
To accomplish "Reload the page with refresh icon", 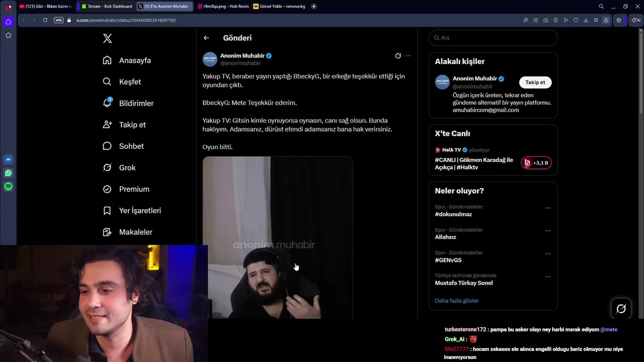I will click(45, 20).
